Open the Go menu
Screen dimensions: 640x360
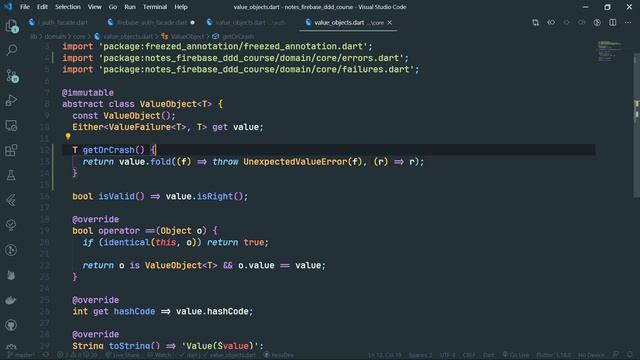(x=113, y=7)
